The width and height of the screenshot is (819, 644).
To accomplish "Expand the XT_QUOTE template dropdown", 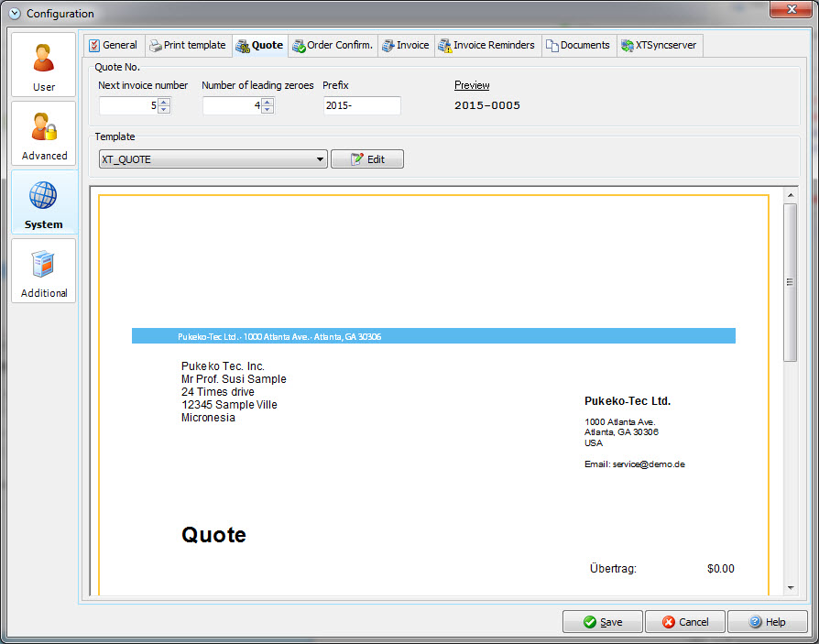I will pyautogui.click(x=321, y=159).
